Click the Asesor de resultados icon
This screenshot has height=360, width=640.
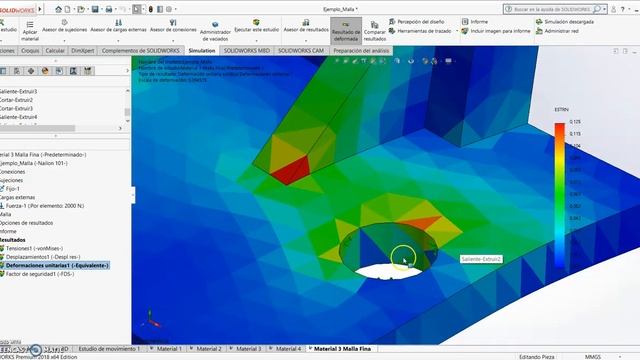pyautogui.click(x=306, y=22)
